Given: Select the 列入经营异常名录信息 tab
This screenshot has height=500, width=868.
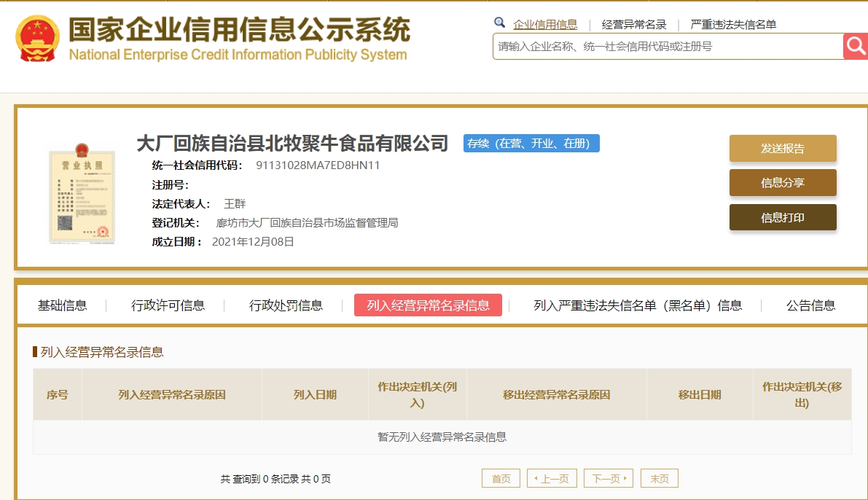Looking at the screenshot, I should pyautogui.click(x=428, y=305).
